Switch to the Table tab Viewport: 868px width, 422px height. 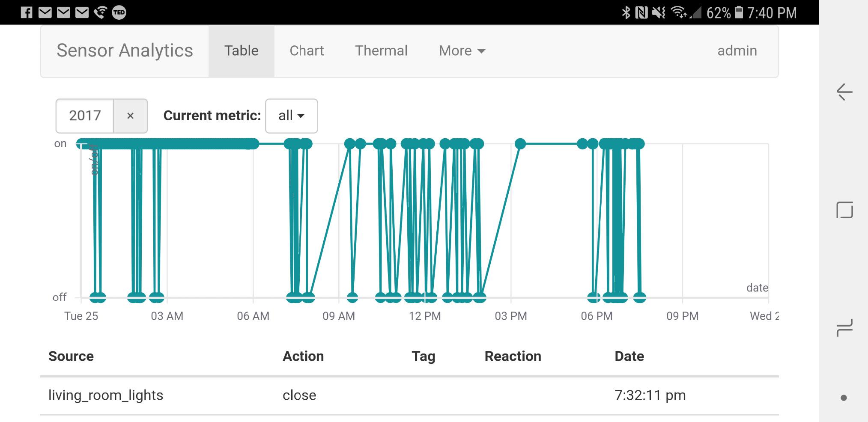point(241,51)
